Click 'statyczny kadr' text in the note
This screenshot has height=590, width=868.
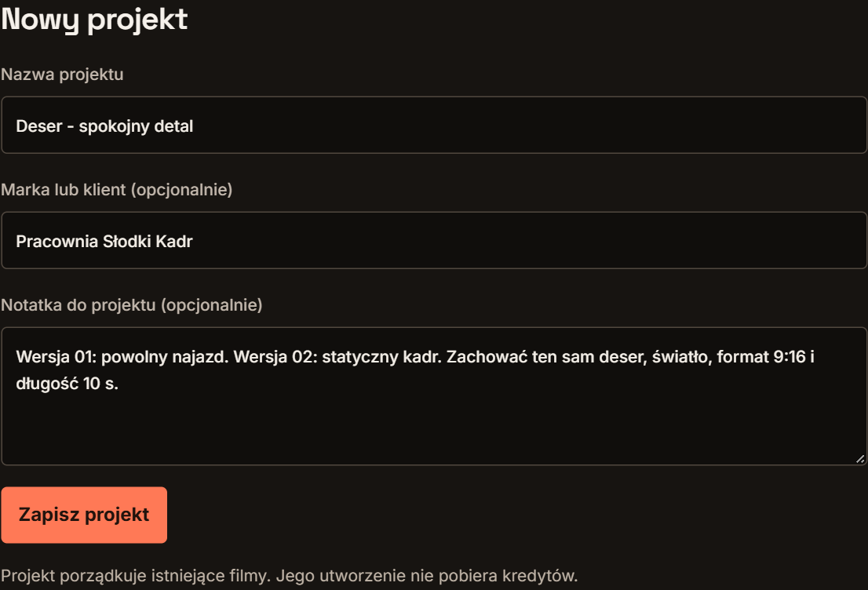pyautogui.click(x=382, y=357)
